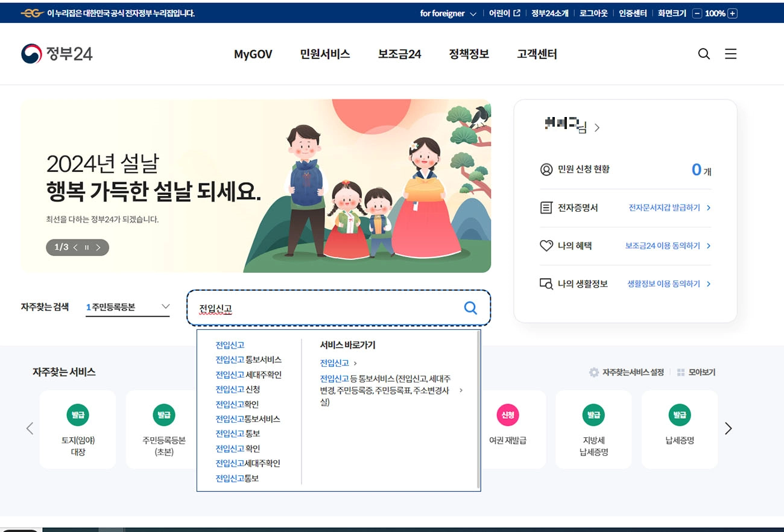Go to previous banner slide
Screen dimensions: 784x532
75,247
